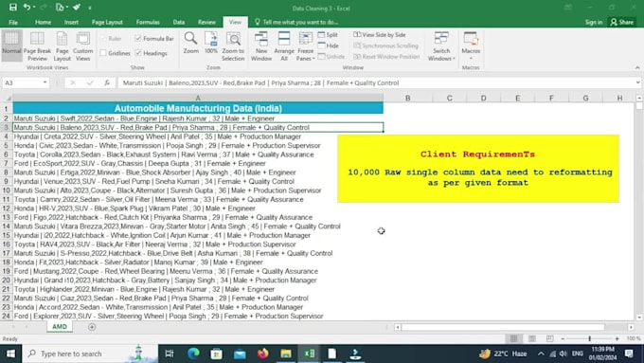
Task: Select column B header
Action: [x=407, y=98]
